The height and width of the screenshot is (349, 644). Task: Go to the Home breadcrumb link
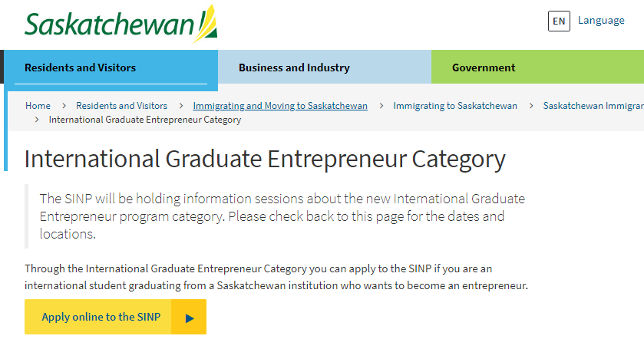click(38, 106)
